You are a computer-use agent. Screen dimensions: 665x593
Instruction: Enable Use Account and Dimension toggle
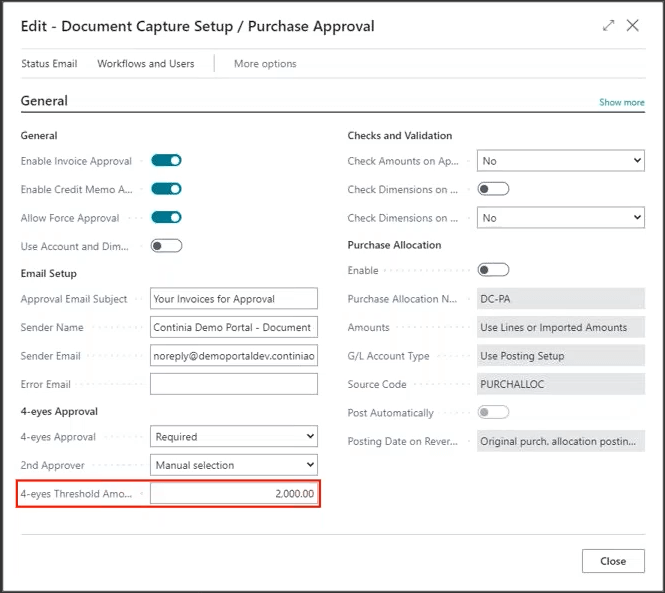pyautogui.click(x=166, y=246)
